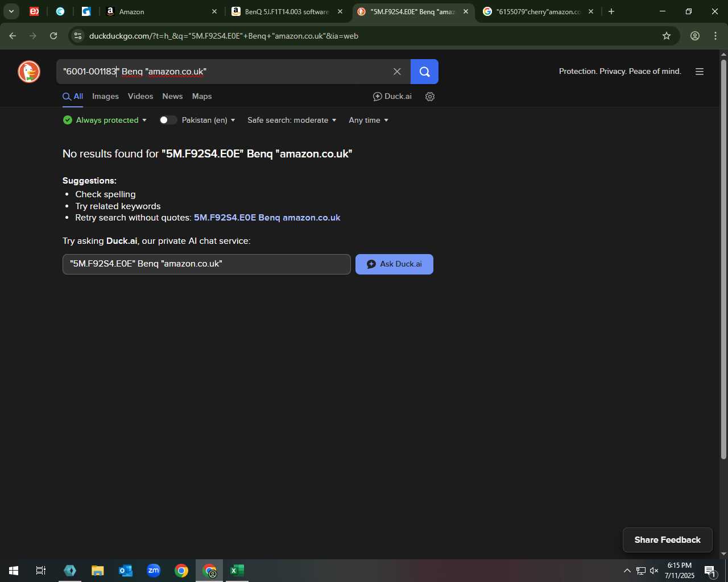The width and height of the screenshot is (728, 582).
Task: Select the Maps search category
Action: pos(202,97)
